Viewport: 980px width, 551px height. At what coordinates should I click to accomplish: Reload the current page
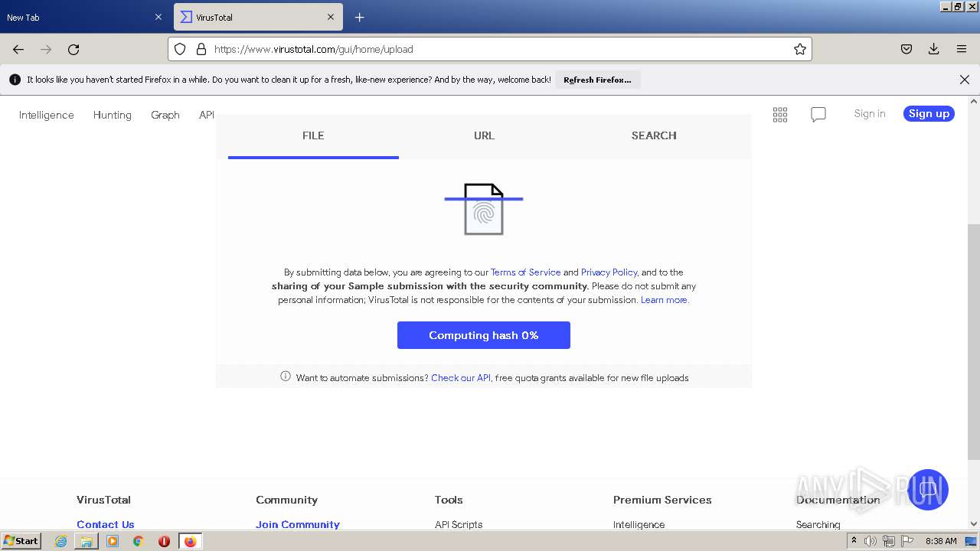point(73,49)
